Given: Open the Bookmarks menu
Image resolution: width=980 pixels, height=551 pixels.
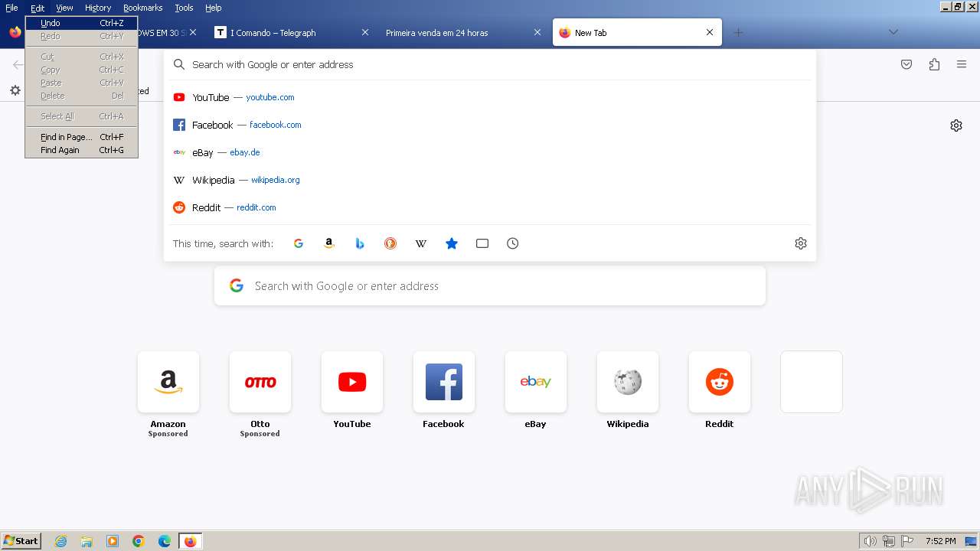Looking at the screenshot, I should tap(142, 8).
